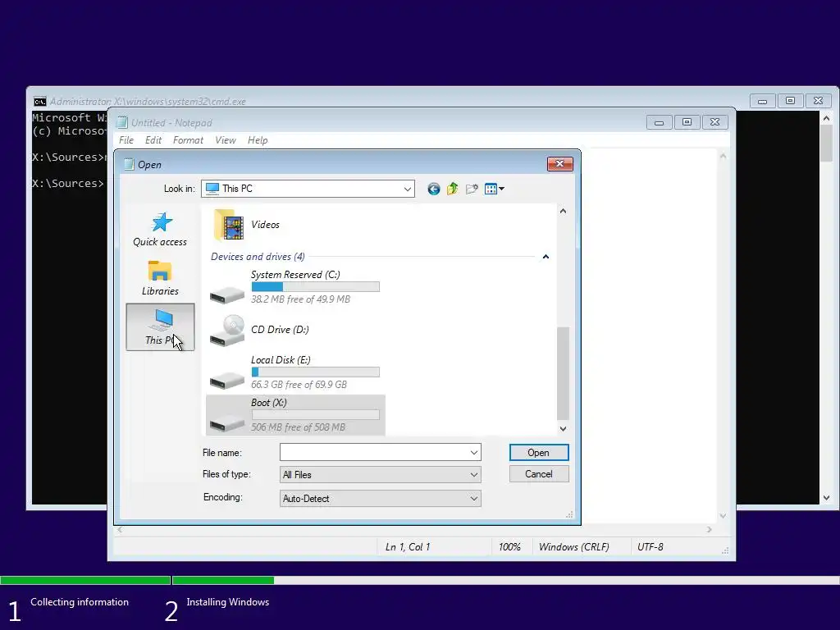The width and height of the screenshot is (840, 630).
Task: Open the Notepad File menu
Action: [126, 140]
